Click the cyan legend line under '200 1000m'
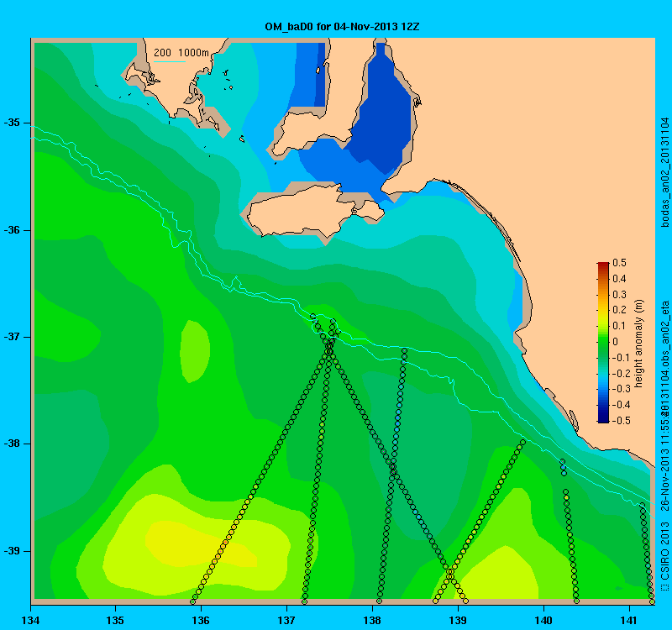 pos(170,61)
